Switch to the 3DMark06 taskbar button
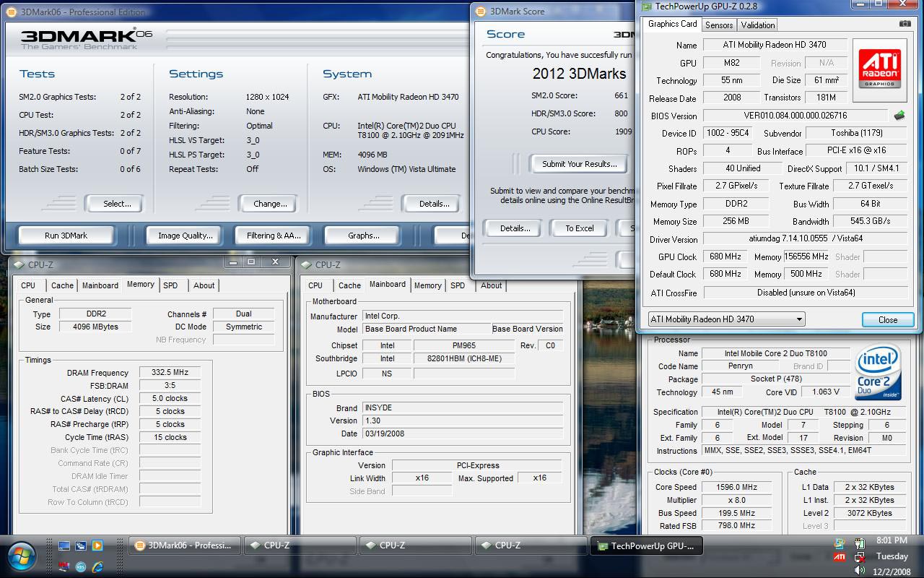Image resolution: width=924 pixels, height=578 pixels. 183,545
